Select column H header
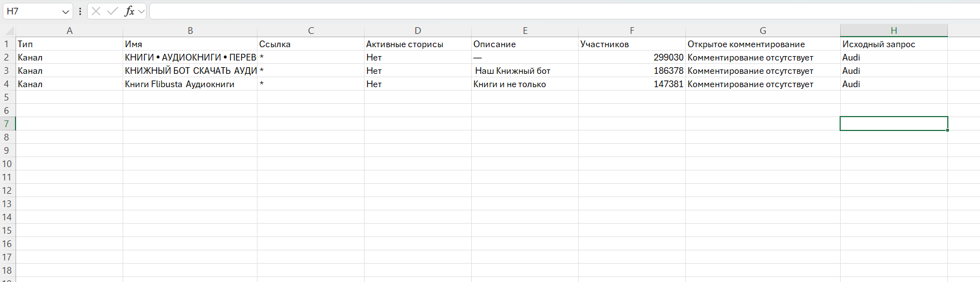980x282 pixels. coord(893,31)
